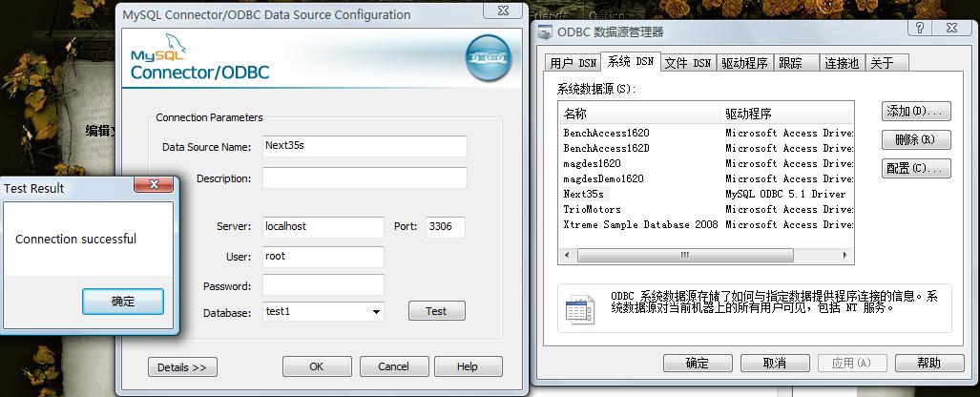Select the BenchAccess1620 data source row
Image resolution: width=980 pixels, height=397 pixels.
coord(707,133)
